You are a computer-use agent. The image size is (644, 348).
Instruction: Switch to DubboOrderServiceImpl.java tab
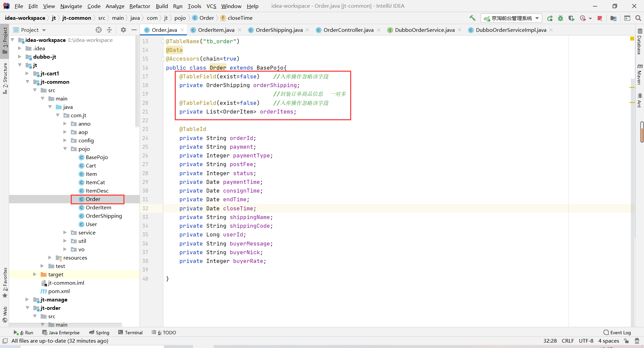511,30
